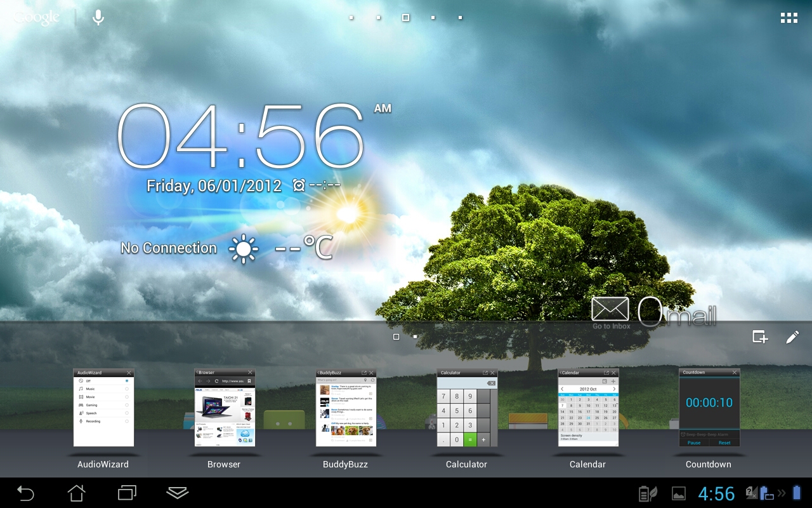Open the picture notification icon

point(679,493)
